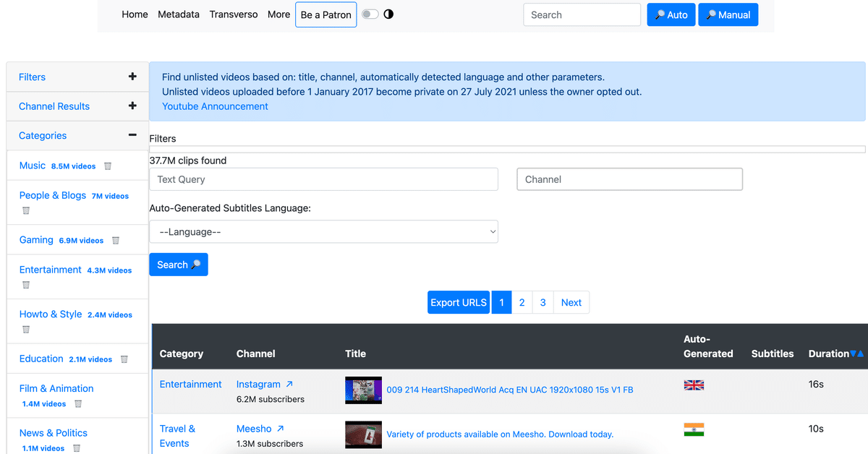This screenshot has width=868, height=454.
Task: Open the Metadata menu item
Action: (178, 14)
